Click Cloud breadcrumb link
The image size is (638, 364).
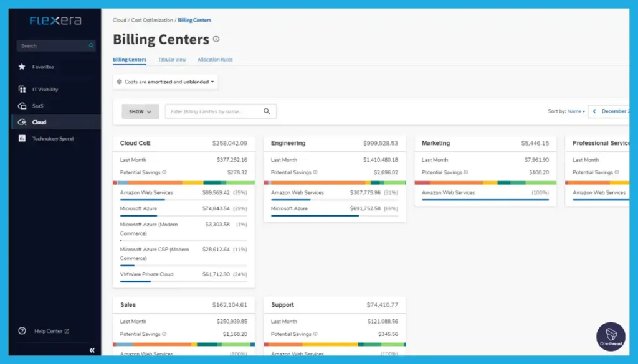click(x=120, y=20)
